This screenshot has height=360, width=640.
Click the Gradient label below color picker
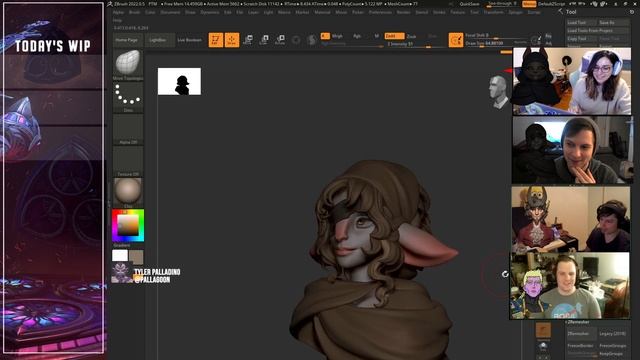(122, 245)
